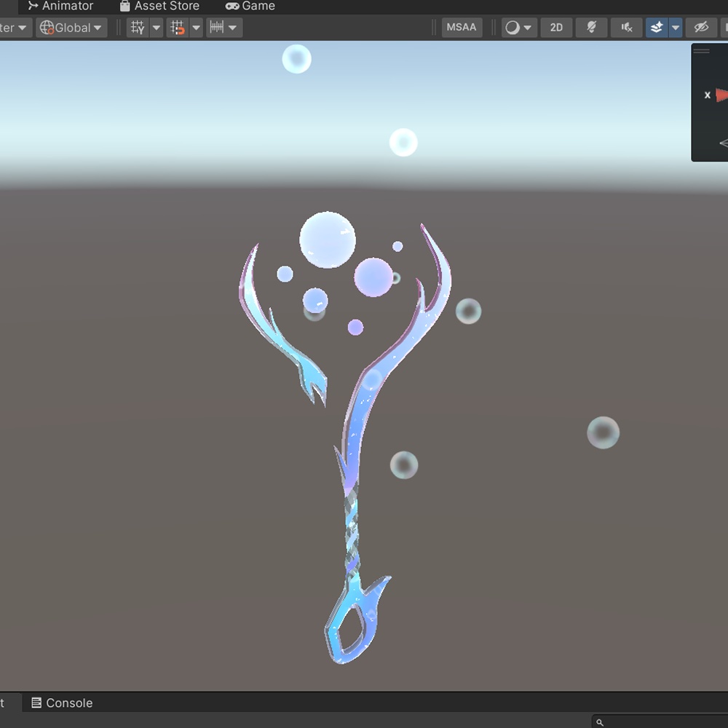Open the shaded draw mode dropdown
The height and width of the screenshot is (728, 728).
point(519,28)
